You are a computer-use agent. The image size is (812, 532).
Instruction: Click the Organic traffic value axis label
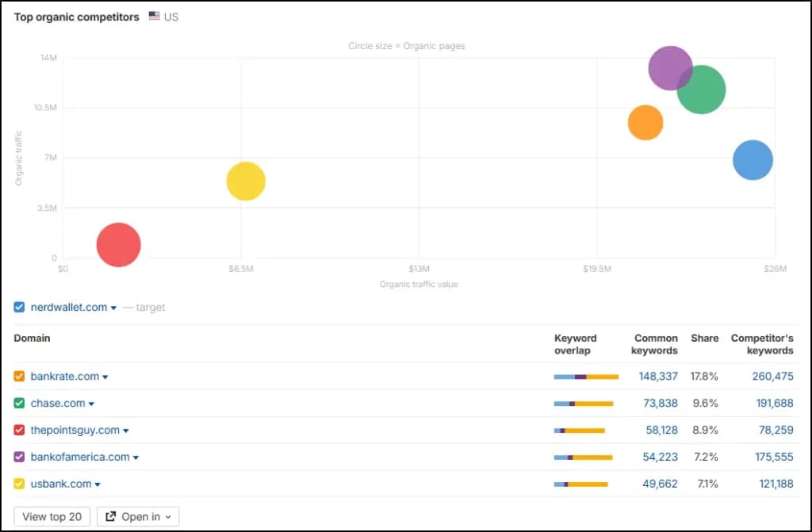click(x=419, y=285)
